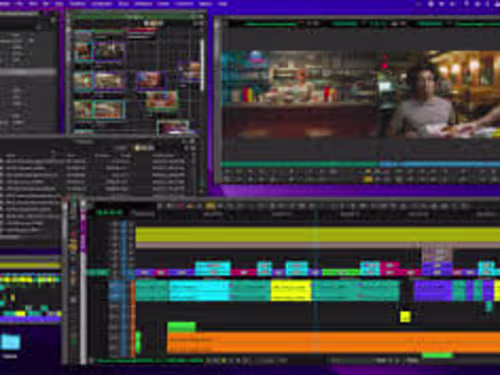
Task: Click the yellow button below the Composer monitor
Action: click(x=368, y=179)
